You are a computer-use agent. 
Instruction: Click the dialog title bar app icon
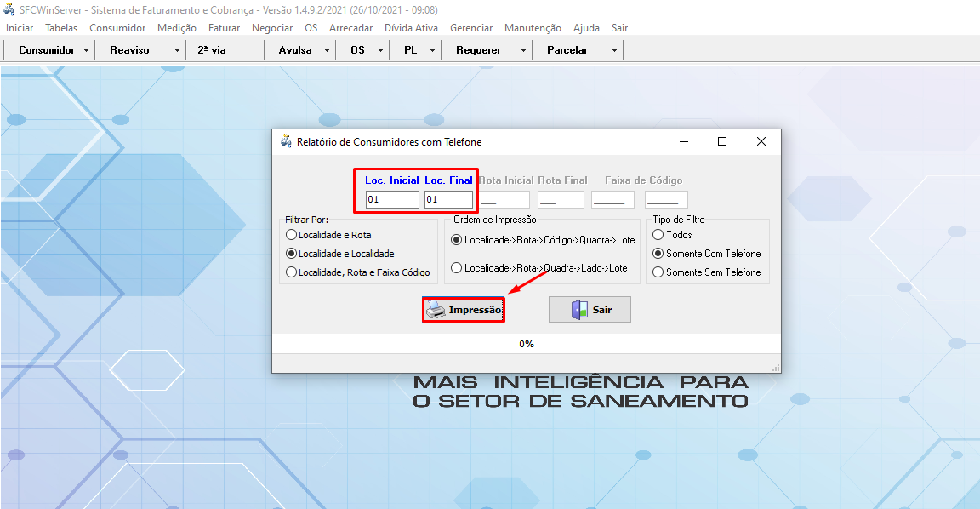(x=286, y=141)
